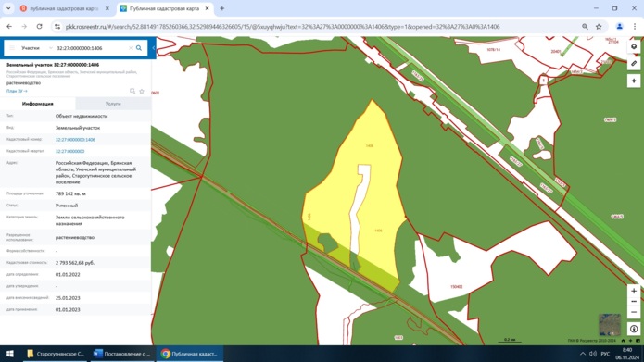The height and width of the screenshot is (362, 644).
Task: Open the Word document in taskbar
Action: (x=122, y=354)
